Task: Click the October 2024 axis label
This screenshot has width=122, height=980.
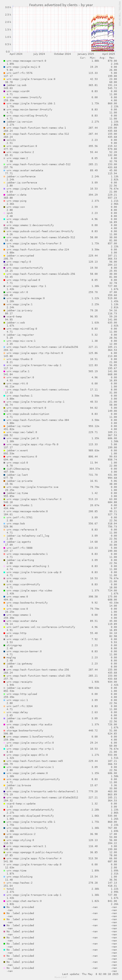Action: pyautogui.click(x=62, y=54)
